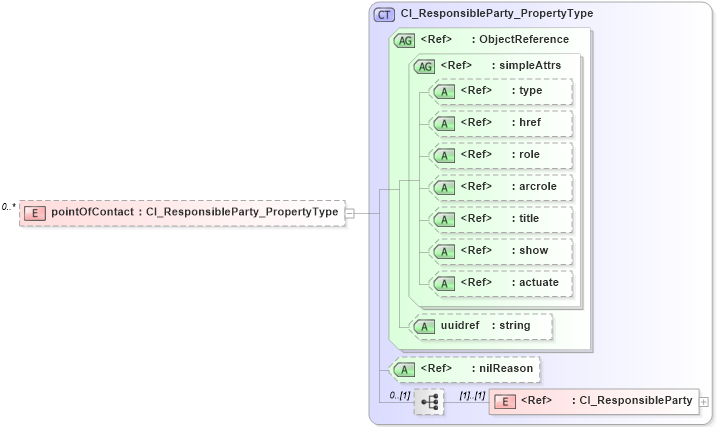Viewport: 717px width, 427px height.
Task: Click the arcrole attribute A icon
Action: click(444, 188)
